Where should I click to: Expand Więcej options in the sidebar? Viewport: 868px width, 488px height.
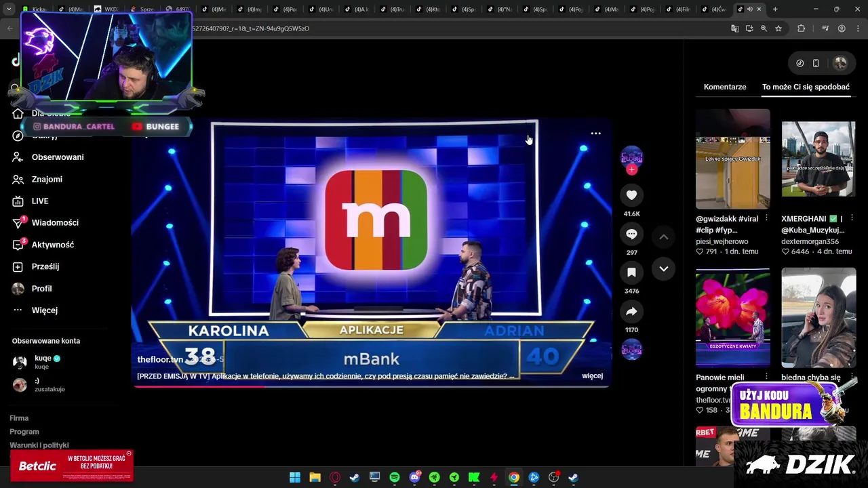[45, 310]
